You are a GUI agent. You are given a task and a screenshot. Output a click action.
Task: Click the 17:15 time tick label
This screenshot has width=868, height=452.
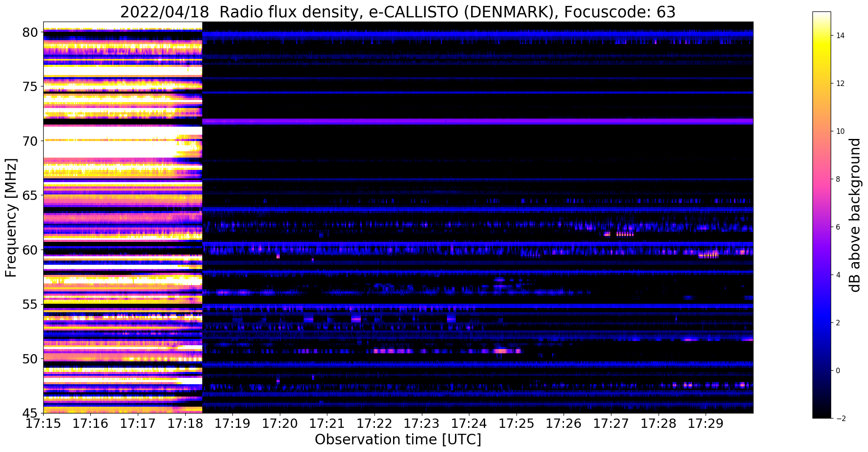43,424
